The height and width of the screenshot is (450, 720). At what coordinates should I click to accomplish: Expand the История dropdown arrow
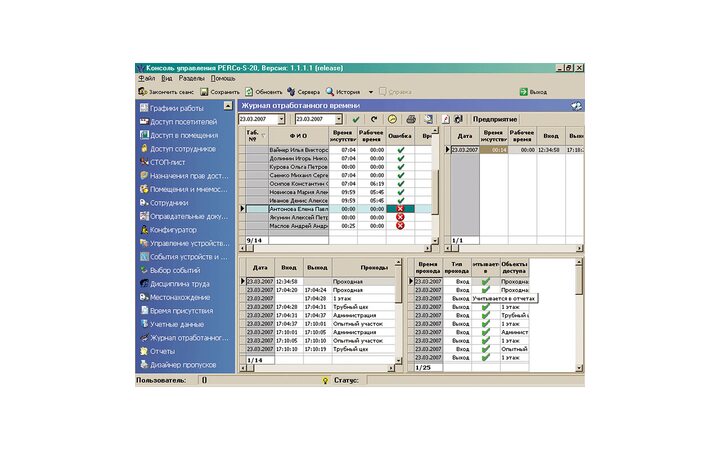point(370,92)
